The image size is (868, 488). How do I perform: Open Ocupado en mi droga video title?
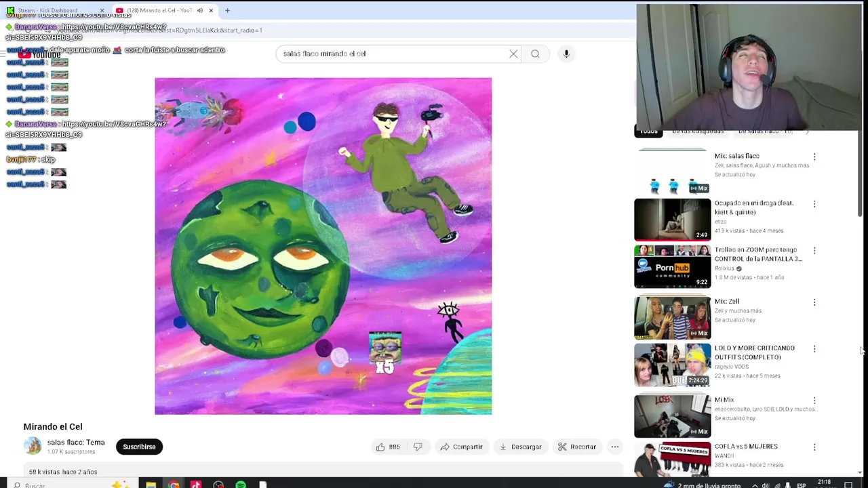(754, 207)
